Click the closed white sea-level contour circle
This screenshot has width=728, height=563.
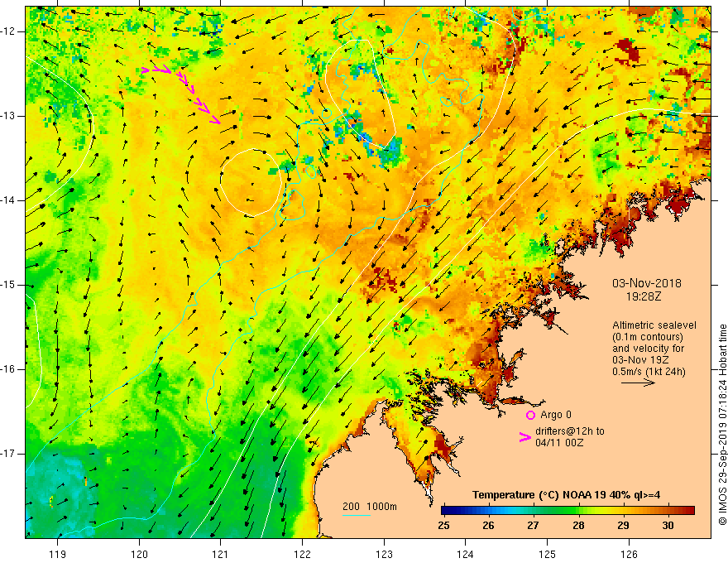[x=251, y=182]
